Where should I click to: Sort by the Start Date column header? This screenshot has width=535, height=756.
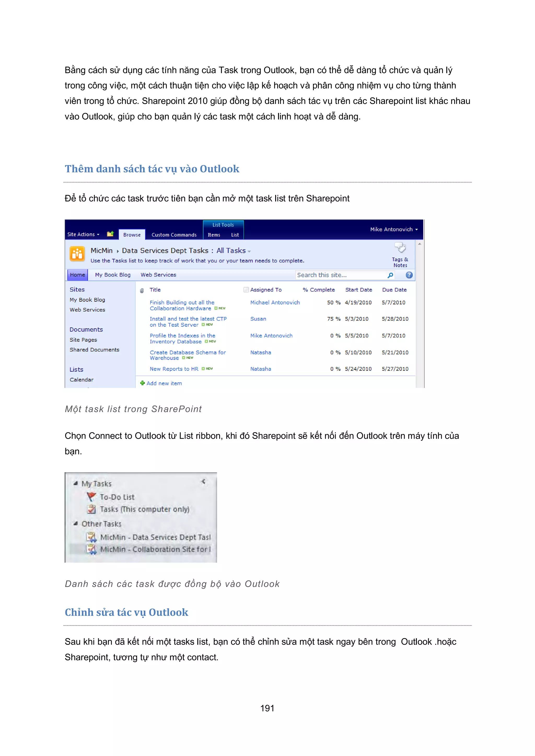[x=358, y=290]
